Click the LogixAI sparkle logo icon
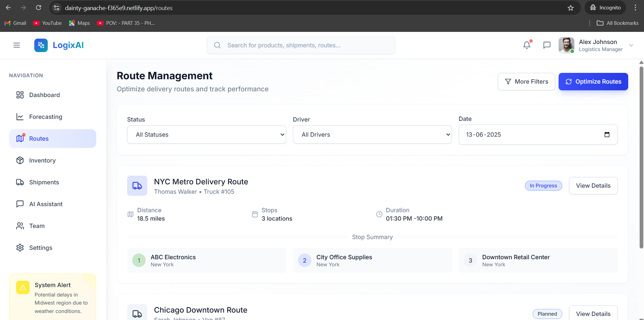 click(41, 45)
